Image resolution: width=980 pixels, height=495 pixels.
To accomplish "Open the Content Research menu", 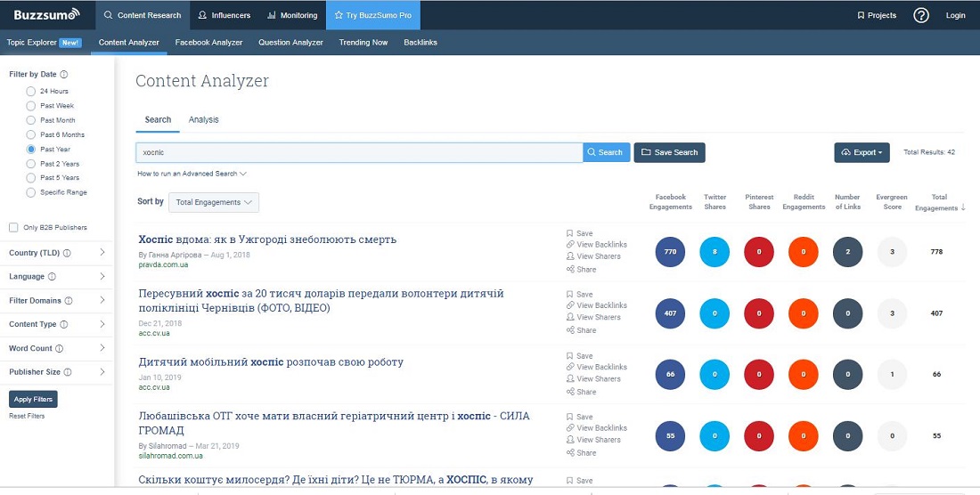I will click(143, 15).
